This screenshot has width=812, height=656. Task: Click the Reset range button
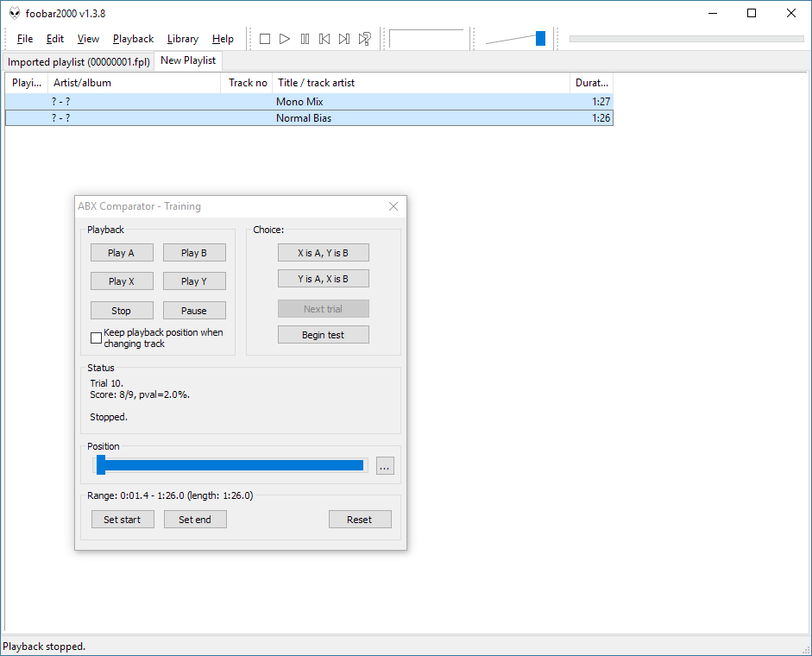click(360, 520)
